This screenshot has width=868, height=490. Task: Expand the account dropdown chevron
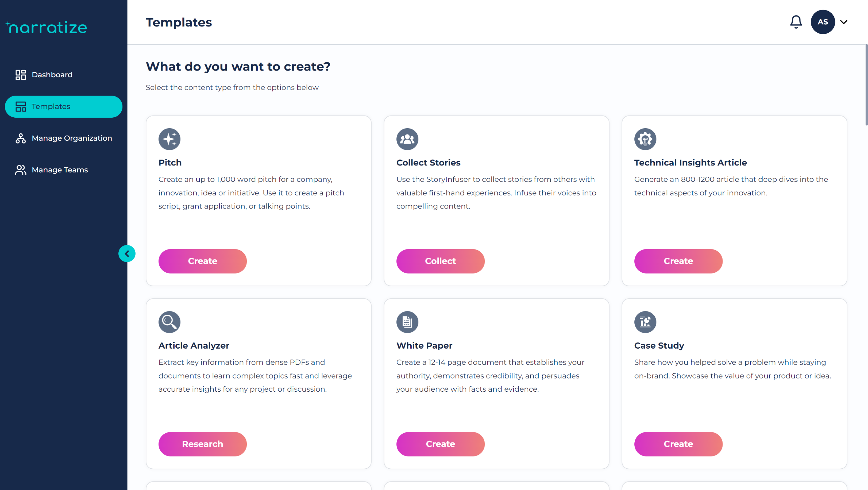coord(844,22)
